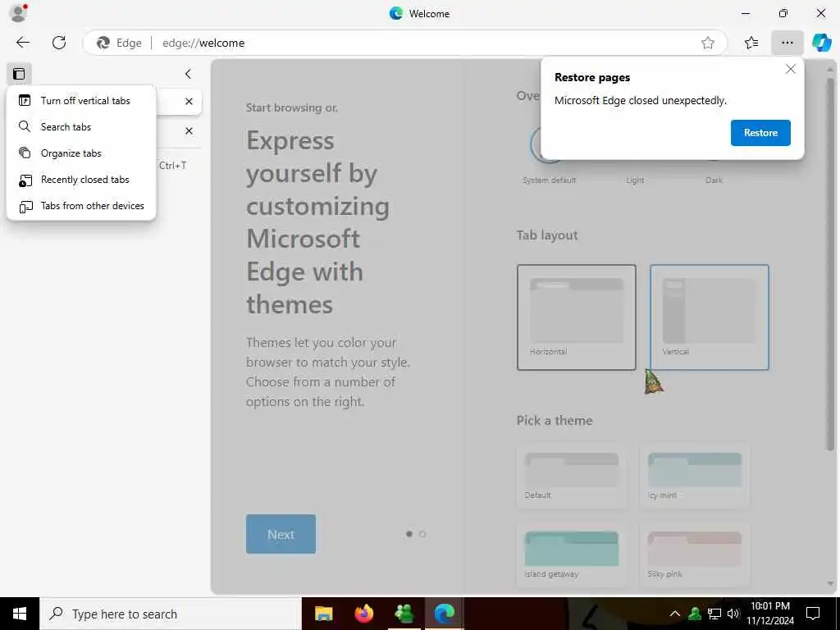Open Firefox from taskbar

[x=363, y=614]
